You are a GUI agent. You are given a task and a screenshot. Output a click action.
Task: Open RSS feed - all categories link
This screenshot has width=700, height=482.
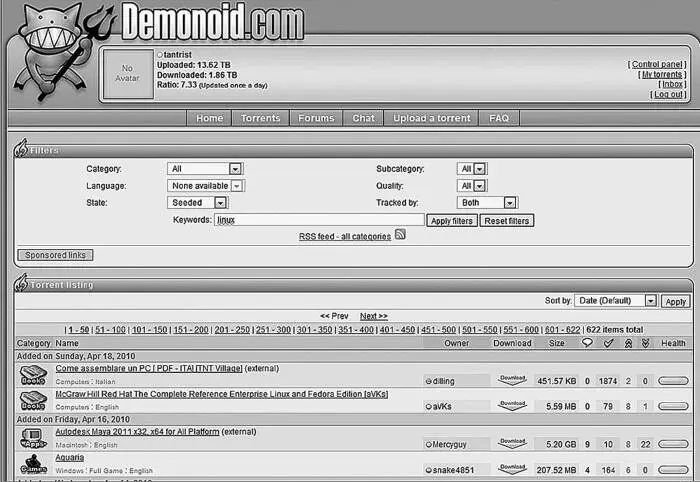tap(345, 237)
